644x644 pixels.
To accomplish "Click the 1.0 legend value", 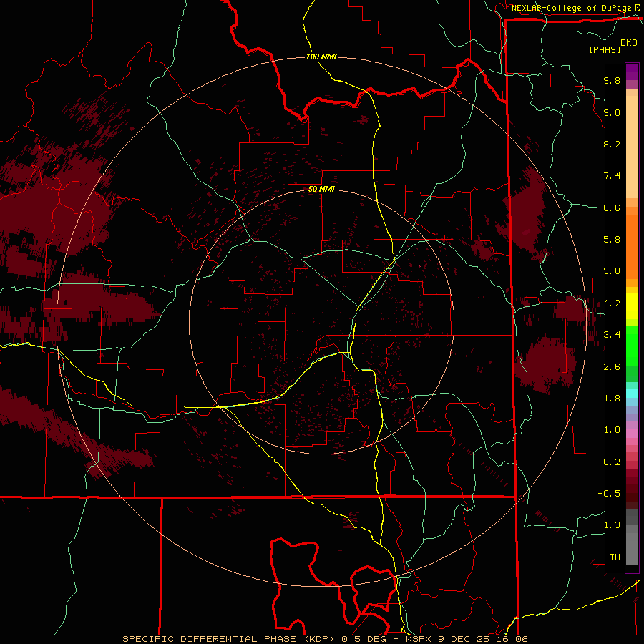I will (x=612, y=430).
